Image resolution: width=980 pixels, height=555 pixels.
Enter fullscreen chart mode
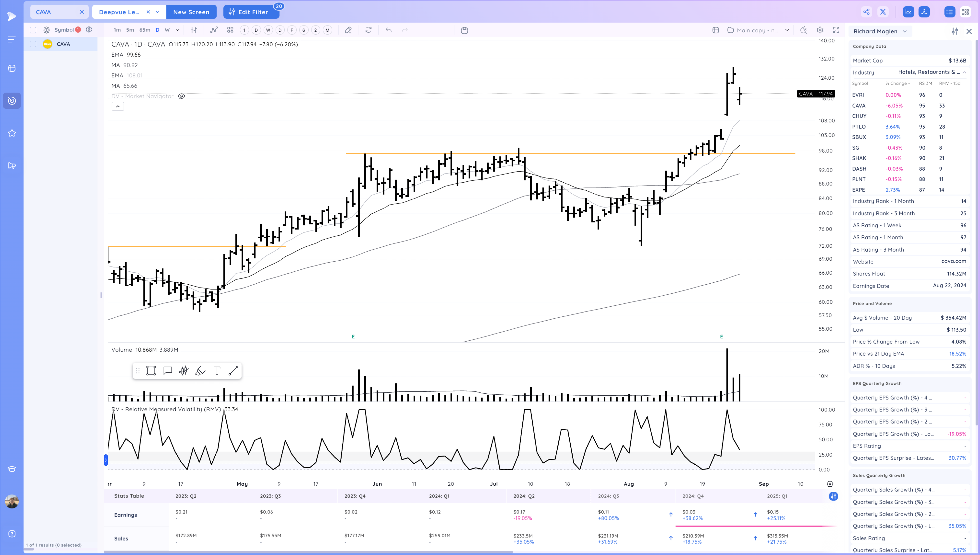click(836, 30)
